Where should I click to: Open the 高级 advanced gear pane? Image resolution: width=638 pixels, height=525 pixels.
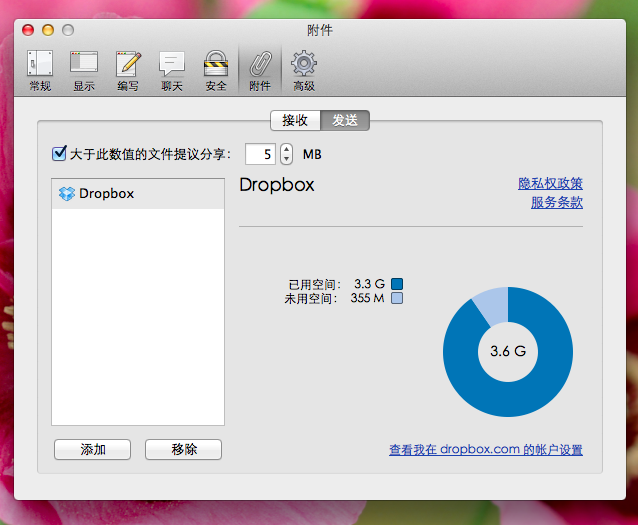304,70
